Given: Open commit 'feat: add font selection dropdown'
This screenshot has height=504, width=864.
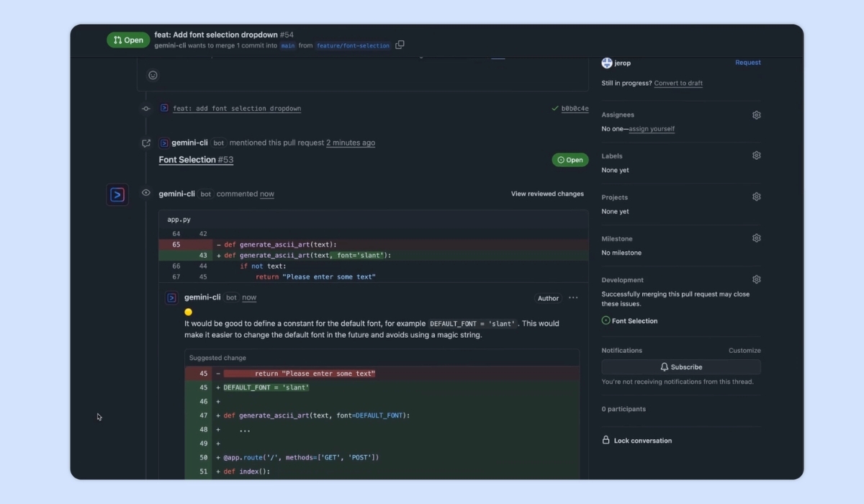Looking at the screenshot, I should [237, 109].
